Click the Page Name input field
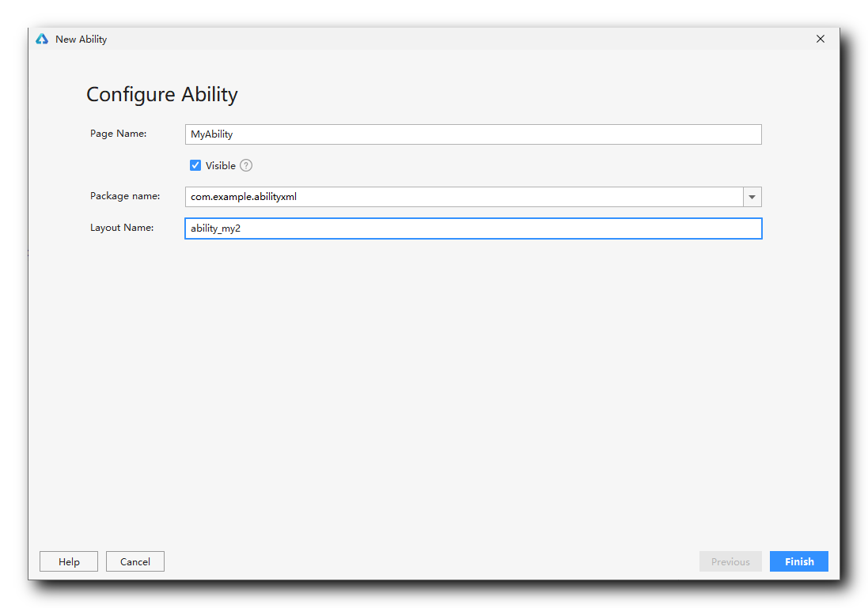868x608 pixels. coord(473,134)
